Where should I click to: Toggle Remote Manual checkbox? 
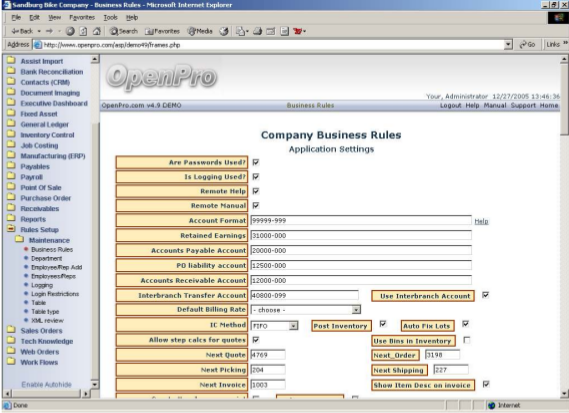(x=256, y=205)
